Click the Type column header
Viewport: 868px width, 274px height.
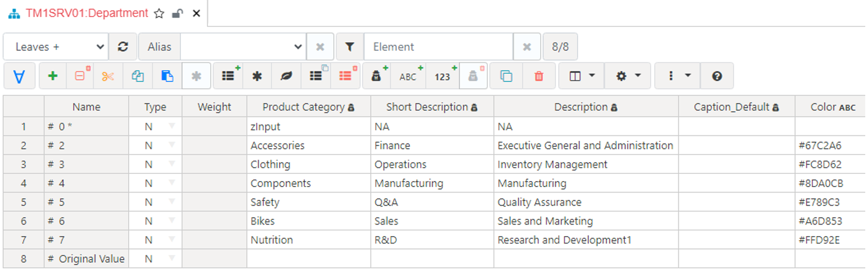[x=155, y=107]
